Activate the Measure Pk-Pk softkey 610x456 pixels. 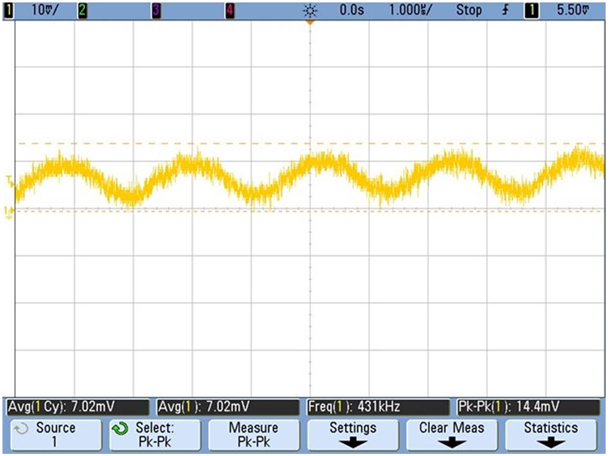click(254, 435)
